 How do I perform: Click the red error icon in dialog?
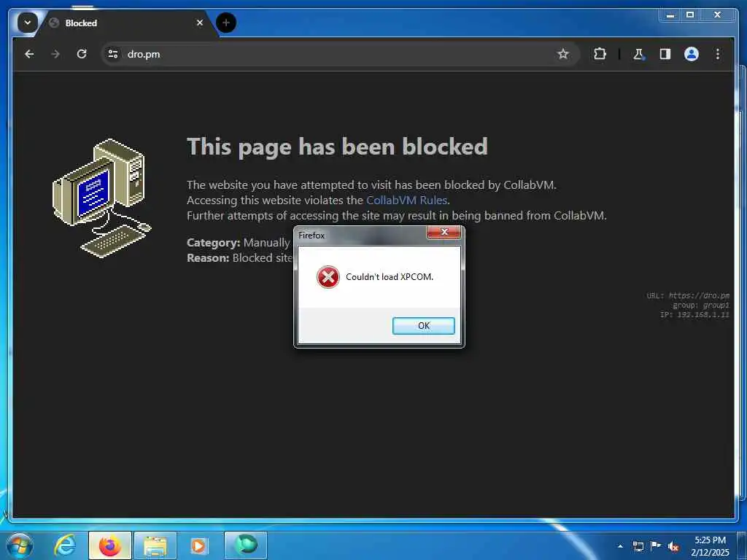point(328,276)
